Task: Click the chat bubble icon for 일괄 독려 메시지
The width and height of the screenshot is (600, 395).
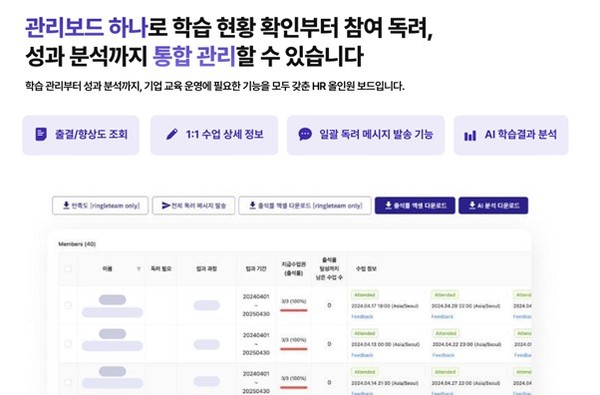Action: pyautogui.click(x=305, y=134)
